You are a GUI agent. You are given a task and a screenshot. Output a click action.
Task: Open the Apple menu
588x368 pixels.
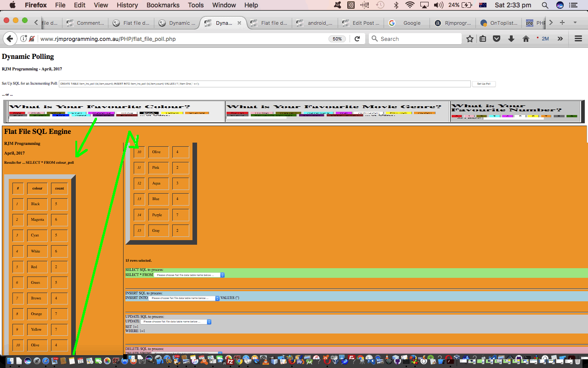point(12,5)
